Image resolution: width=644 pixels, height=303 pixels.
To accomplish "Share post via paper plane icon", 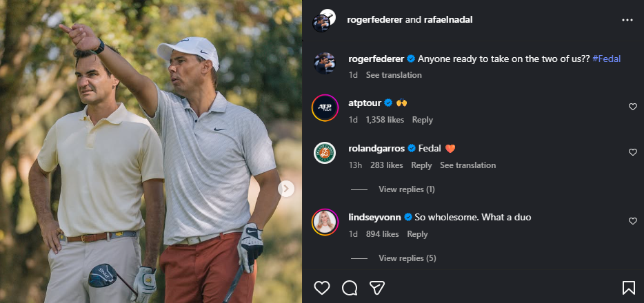I will click(x=376, y=287).
